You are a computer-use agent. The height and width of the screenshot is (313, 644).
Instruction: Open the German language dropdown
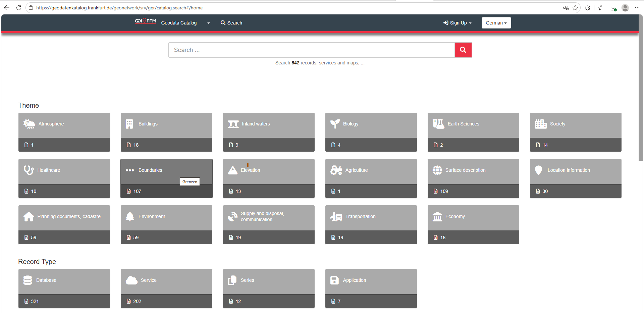coord(496,23)
